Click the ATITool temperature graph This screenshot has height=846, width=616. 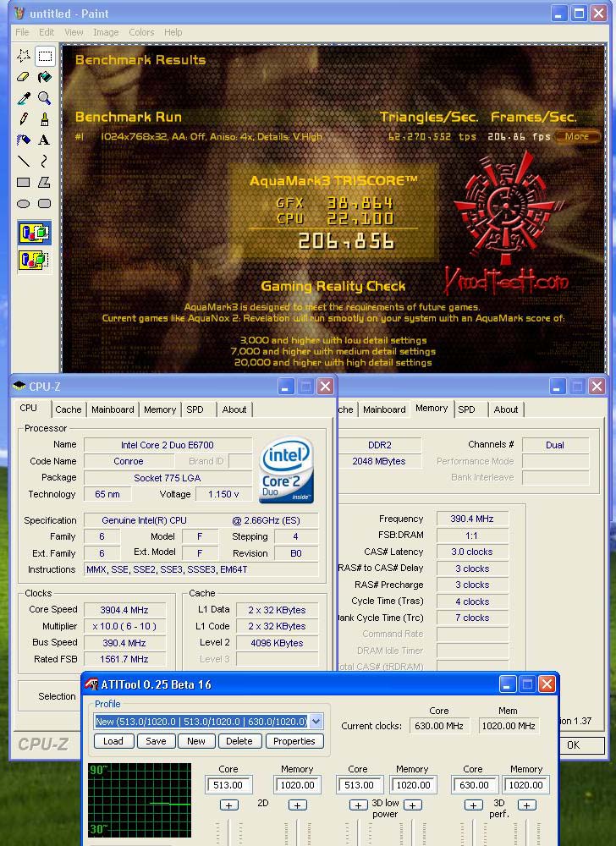pyautogui.click(x=139, y=799)
